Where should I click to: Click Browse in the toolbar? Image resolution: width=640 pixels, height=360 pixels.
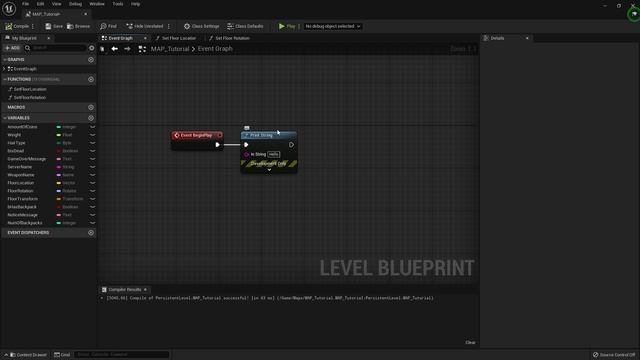click(78, 26)
